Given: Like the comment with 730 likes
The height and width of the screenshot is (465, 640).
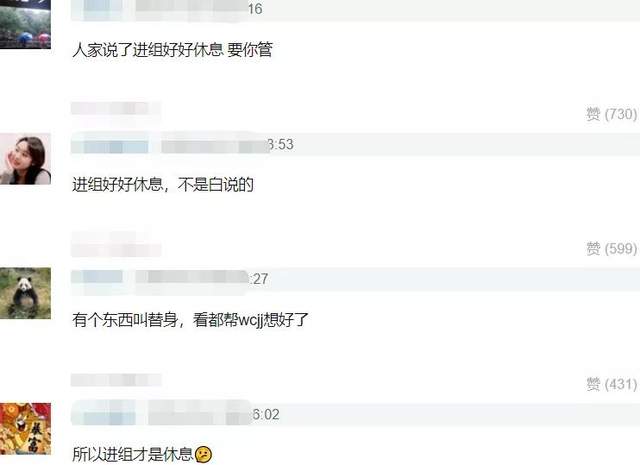Looking at the screenshot, I should click(x=611, y=114).
